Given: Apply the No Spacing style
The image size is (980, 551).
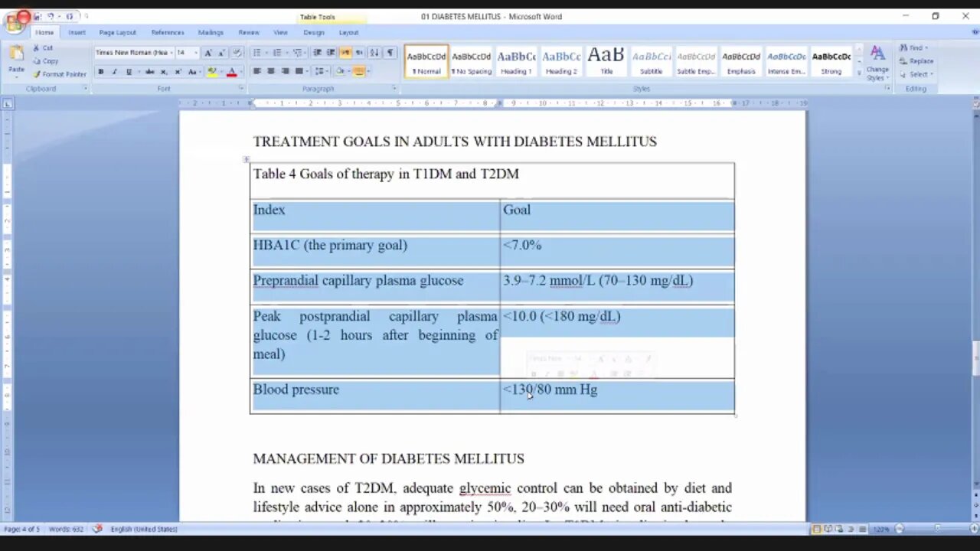Looking at the screenshot, I should pos(471,62).
